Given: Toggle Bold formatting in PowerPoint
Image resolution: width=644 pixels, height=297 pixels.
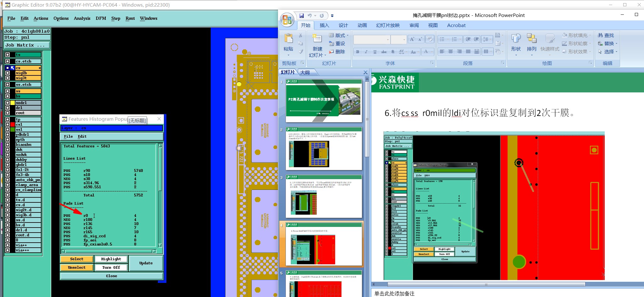Looking at the screenshot, I should [x=358, y=52].
